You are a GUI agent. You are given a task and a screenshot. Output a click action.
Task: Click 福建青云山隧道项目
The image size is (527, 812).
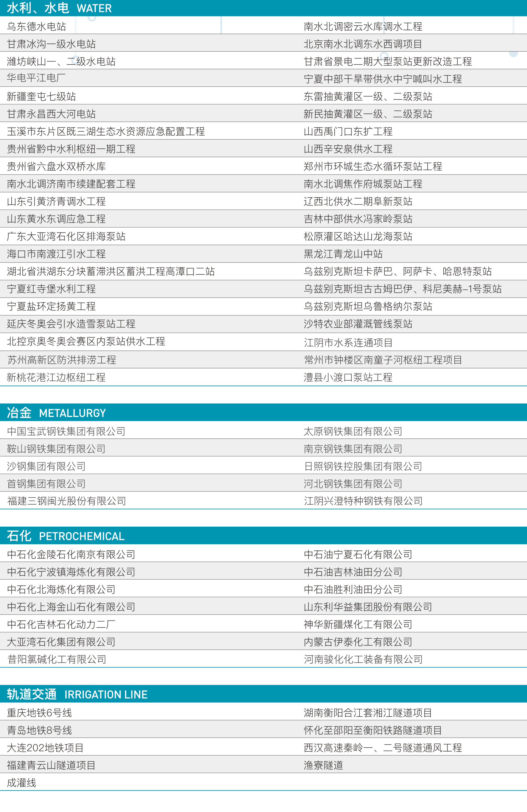pos(51,765)
